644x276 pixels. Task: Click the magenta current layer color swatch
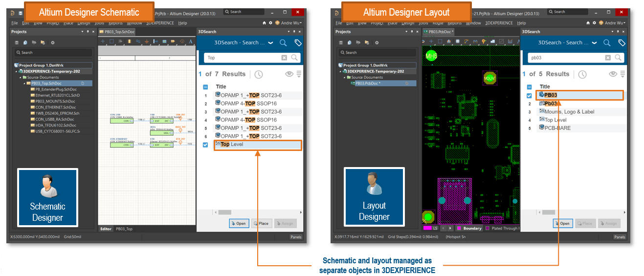coord(427,228)
